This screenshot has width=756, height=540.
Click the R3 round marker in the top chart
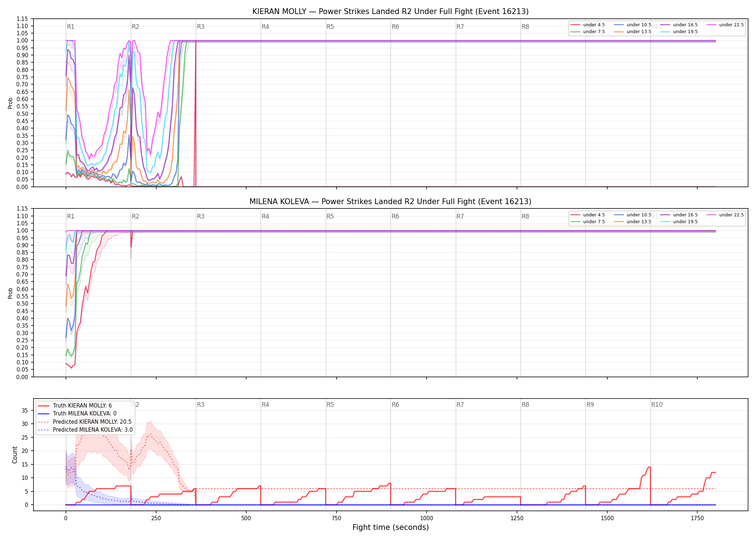(201, 27)
